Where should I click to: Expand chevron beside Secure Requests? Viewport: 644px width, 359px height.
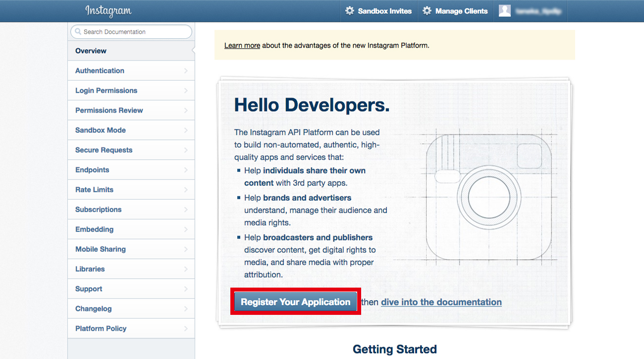click(186, 150)
